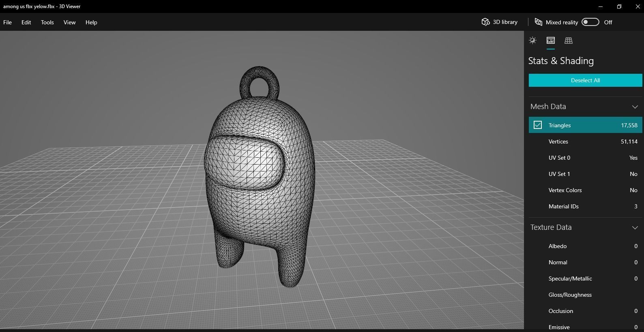Open the Edit menu
Image resolution: width=644 pixels, height=332 pixels.
(x=26, y=22)
